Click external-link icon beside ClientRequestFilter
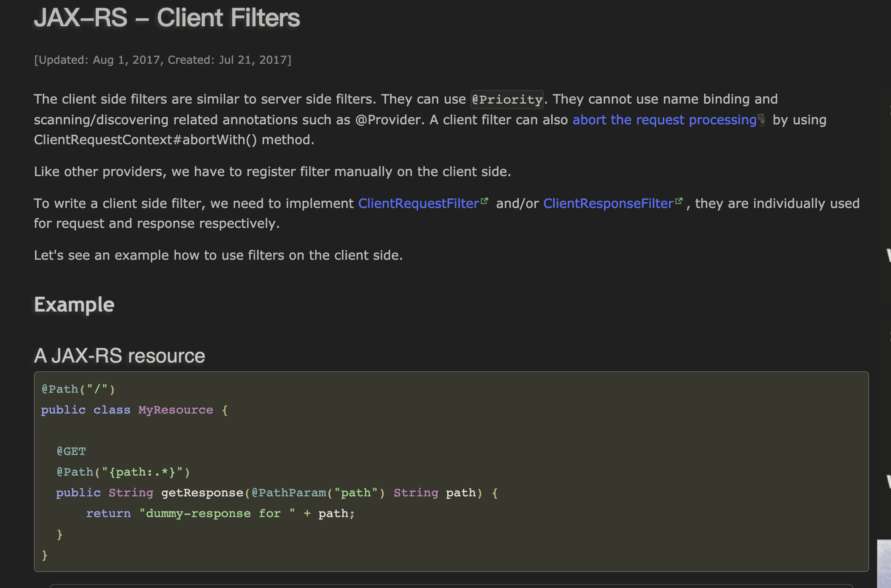 pos(485,201)
